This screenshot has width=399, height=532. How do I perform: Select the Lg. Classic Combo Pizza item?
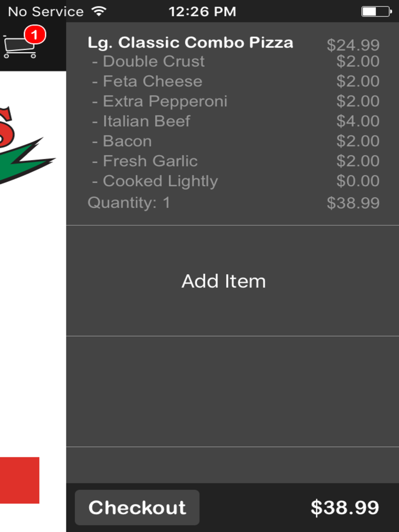190,42
